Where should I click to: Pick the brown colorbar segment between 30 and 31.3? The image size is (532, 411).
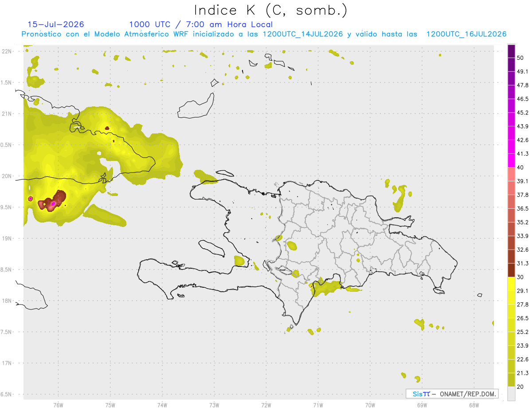click(511, 270)
